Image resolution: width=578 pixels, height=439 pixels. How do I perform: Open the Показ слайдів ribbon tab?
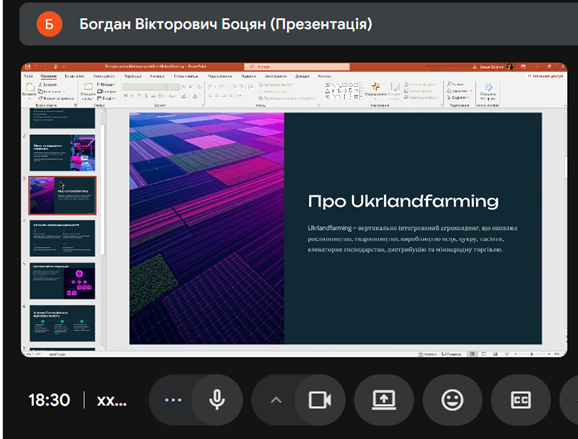click(x=186, y=76)
